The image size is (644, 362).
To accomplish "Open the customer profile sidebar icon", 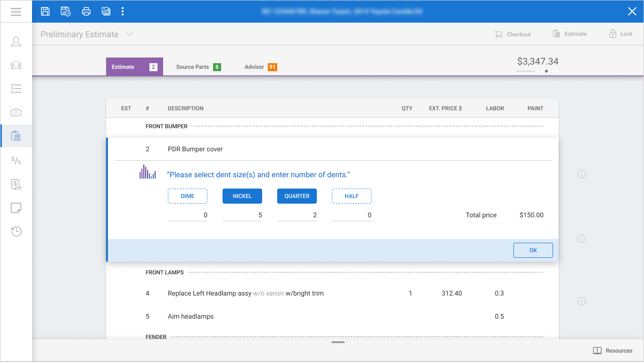I will [16, 41].
